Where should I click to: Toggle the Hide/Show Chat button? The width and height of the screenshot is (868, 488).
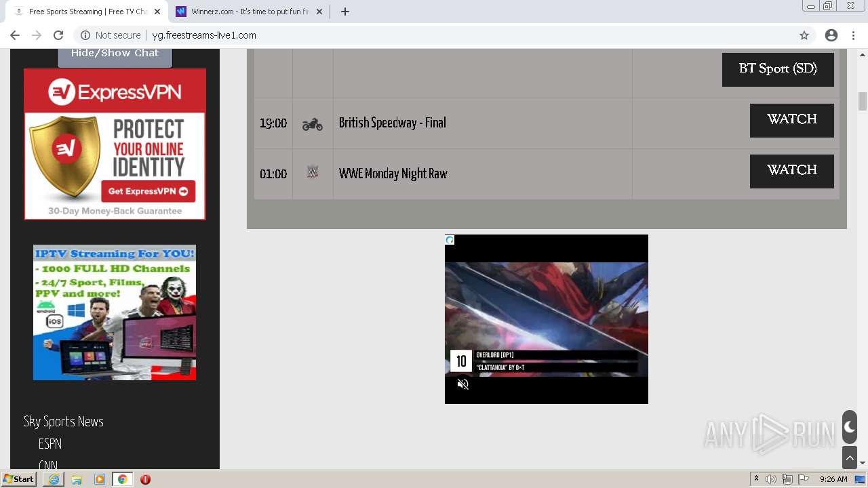click(115, 56)
